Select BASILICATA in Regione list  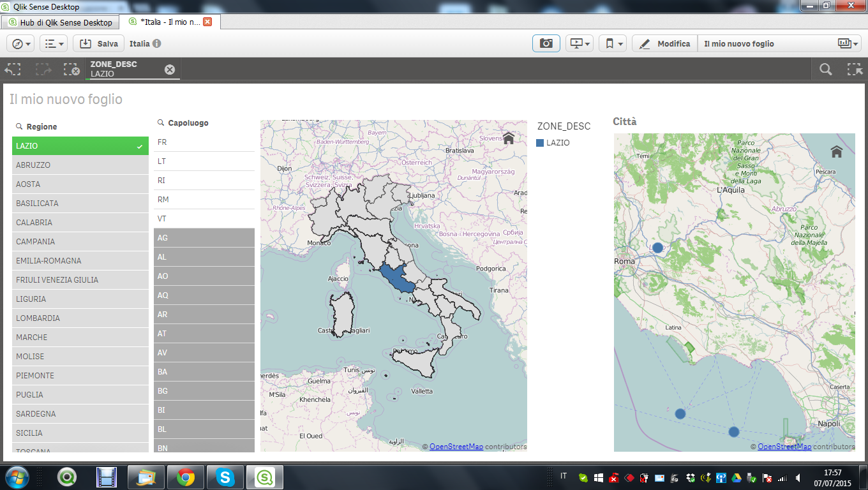[x=80, y=204]
